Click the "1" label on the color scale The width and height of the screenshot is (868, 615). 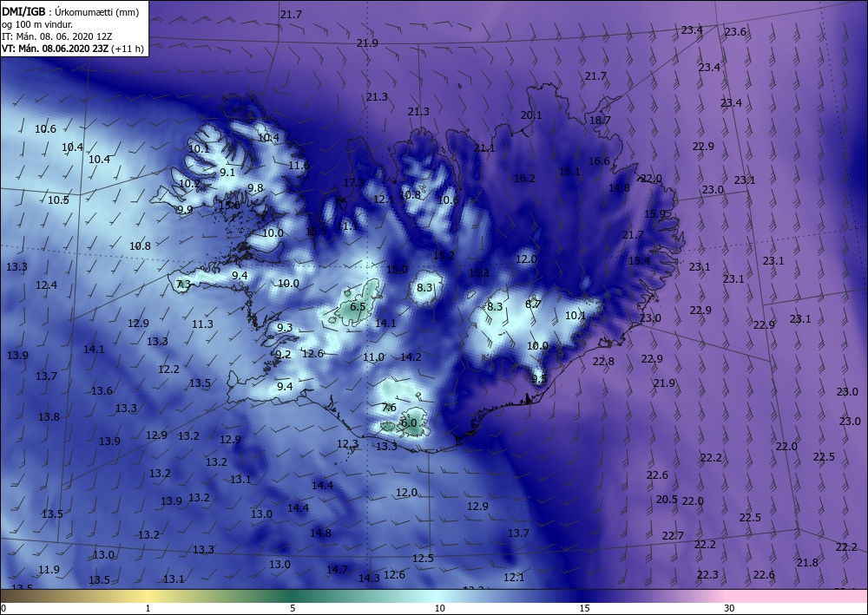[x=148, y=608]
